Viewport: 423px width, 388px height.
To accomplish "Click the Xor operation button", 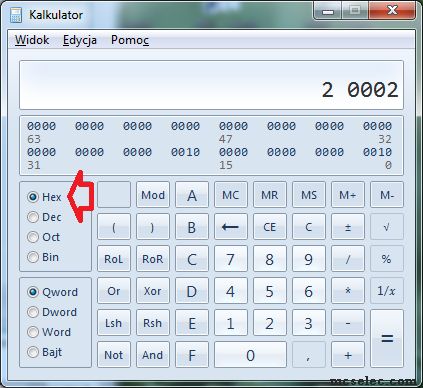I will [153, 291].
